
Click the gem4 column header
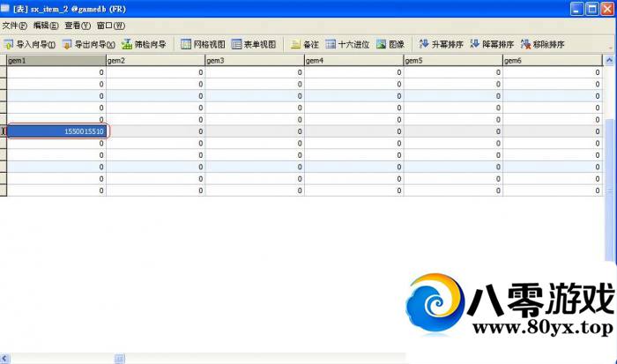pyautogui.click(x=353, y=60)
